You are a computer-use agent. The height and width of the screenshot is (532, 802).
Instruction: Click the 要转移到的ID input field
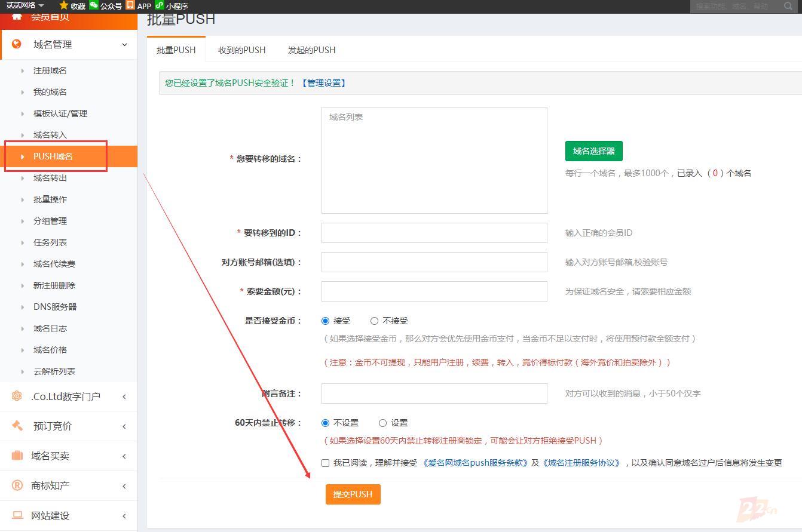tap(434, 233)
